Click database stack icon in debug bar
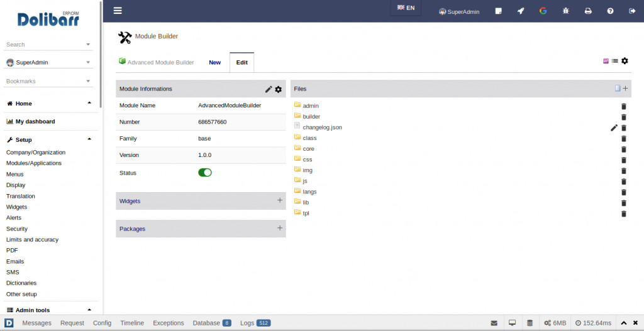644x331 pixels. click(x=530, y=323)
